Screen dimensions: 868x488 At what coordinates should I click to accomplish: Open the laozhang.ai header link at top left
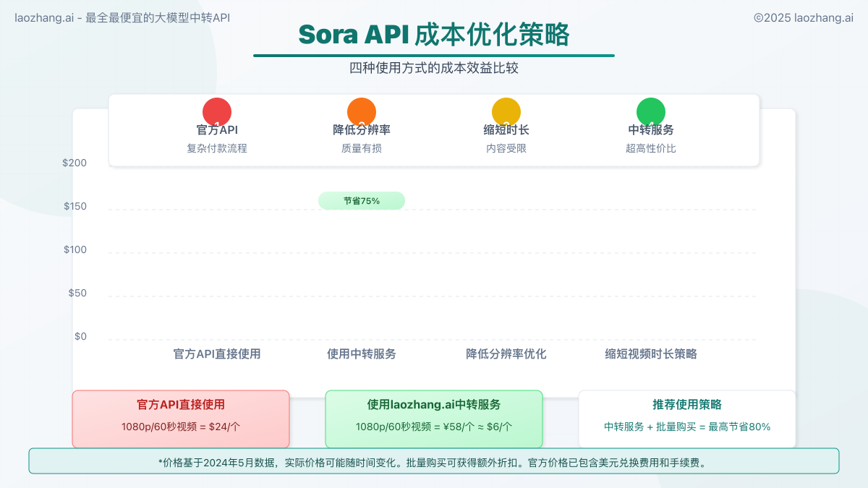122,17
